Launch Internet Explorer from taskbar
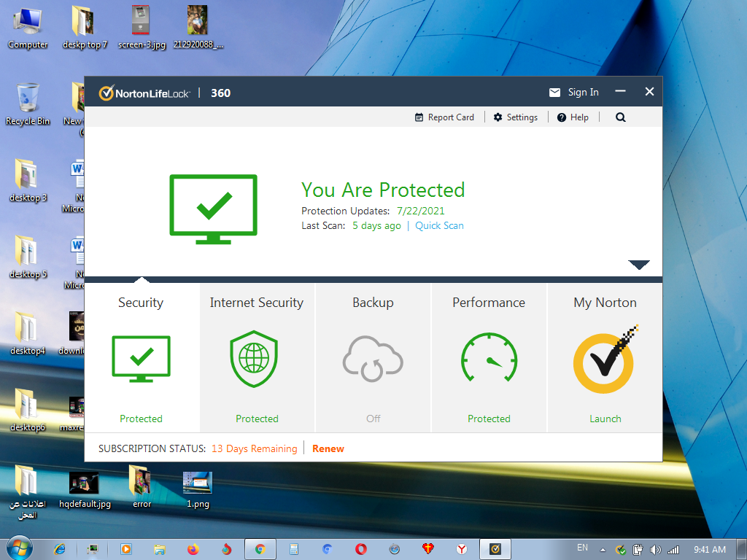 [60, 550]
